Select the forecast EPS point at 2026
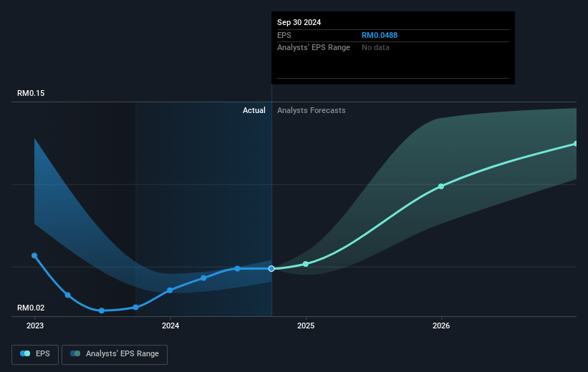Image resolution: width=588 pixels, height=372 pixels. 441,186
